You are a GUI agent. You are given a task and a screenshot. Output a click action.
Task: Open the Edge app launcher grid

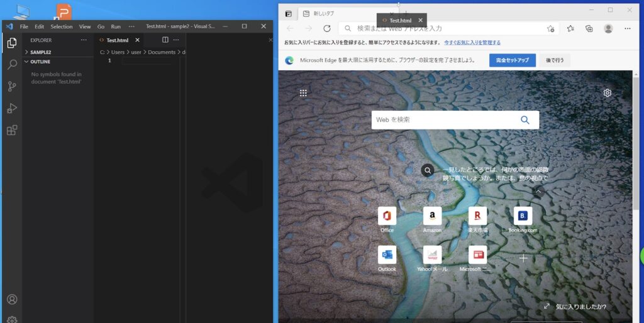pos(303,93)
